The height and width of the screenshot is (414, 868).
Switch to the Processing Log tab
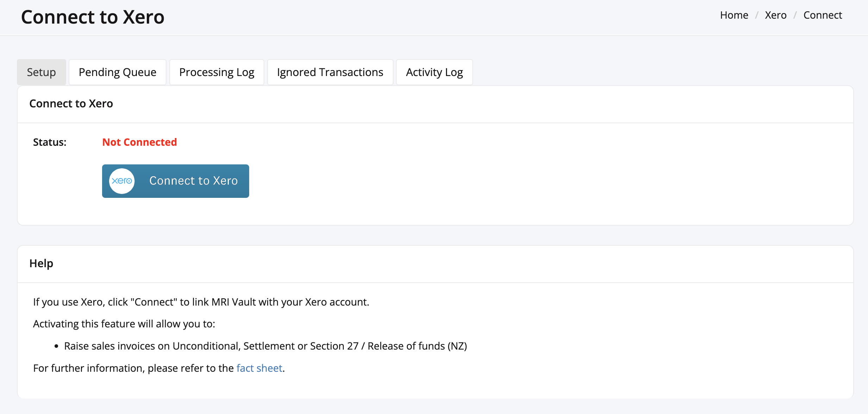(217, 72)
